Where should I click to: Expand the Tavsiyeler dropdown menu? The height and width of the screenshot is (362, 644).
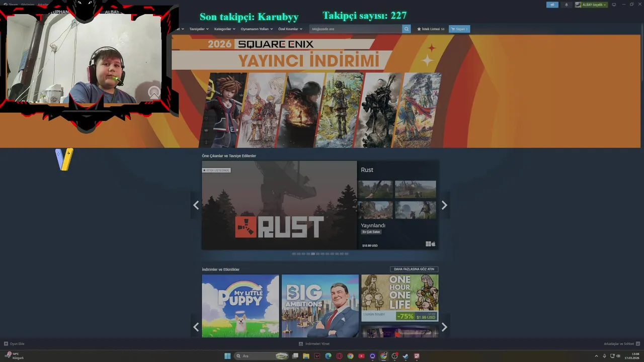click(x=198, y=29)
